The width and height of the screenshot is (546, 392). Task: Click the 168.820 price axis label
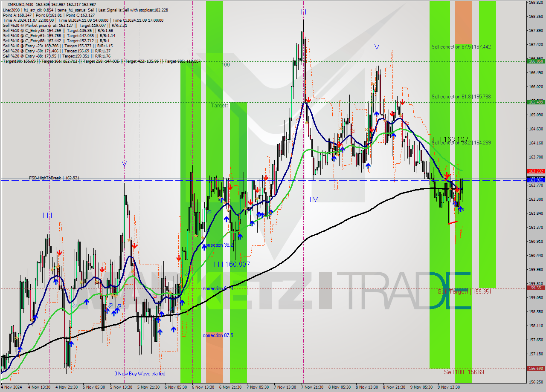(536, 3)
